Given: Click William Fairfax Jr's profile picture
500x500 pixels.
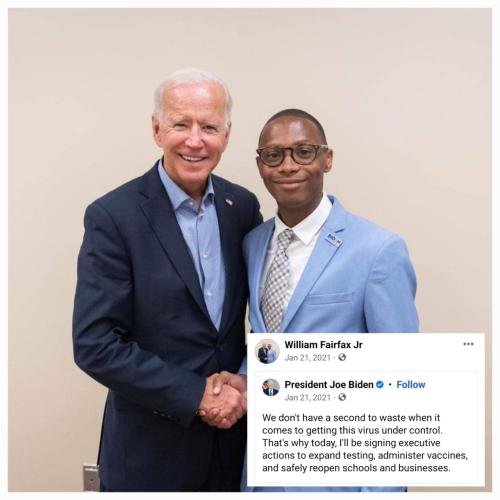Looking at the screenshot, I should (267, 351).
